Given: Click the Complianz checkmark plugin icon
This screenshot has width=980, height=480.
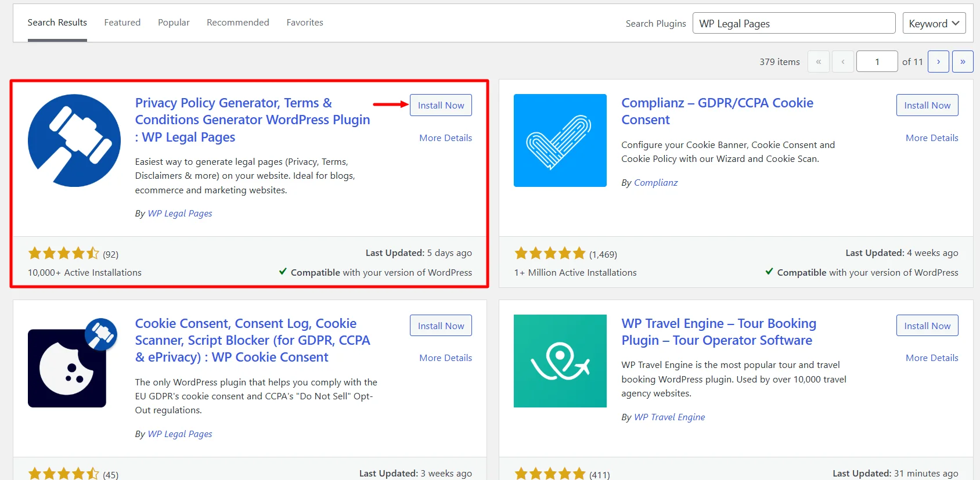Looking at the screenshot, I should point(560,140).
